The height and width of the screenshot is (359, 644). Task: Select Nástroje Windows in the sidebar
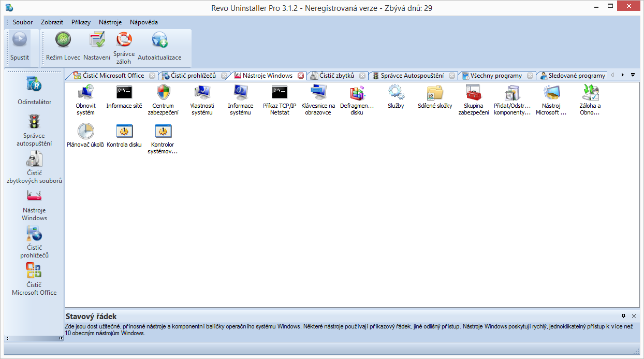point(34,205)
